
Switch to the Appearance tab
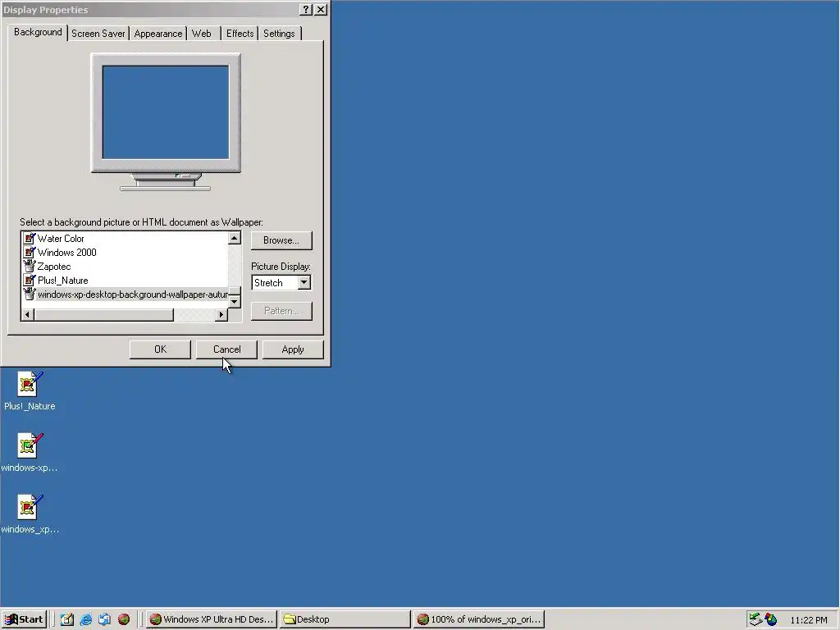pyautogui.click(x=158, y=33)
